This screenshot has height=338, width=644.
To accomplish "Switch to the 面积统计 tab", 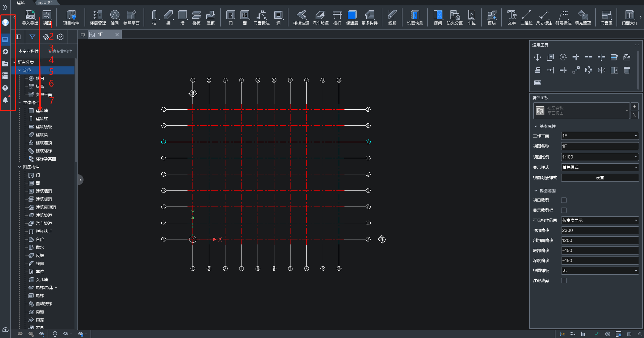I will (x=46, y=3).
